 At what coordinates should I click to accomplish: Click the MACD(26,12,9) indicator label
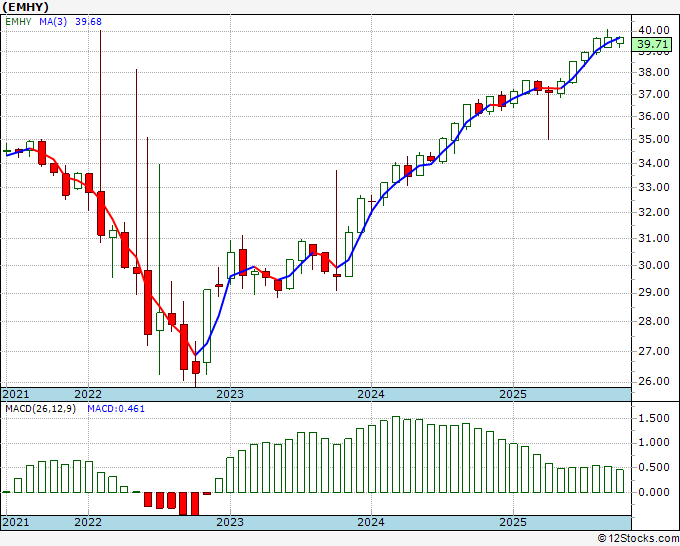40,409
